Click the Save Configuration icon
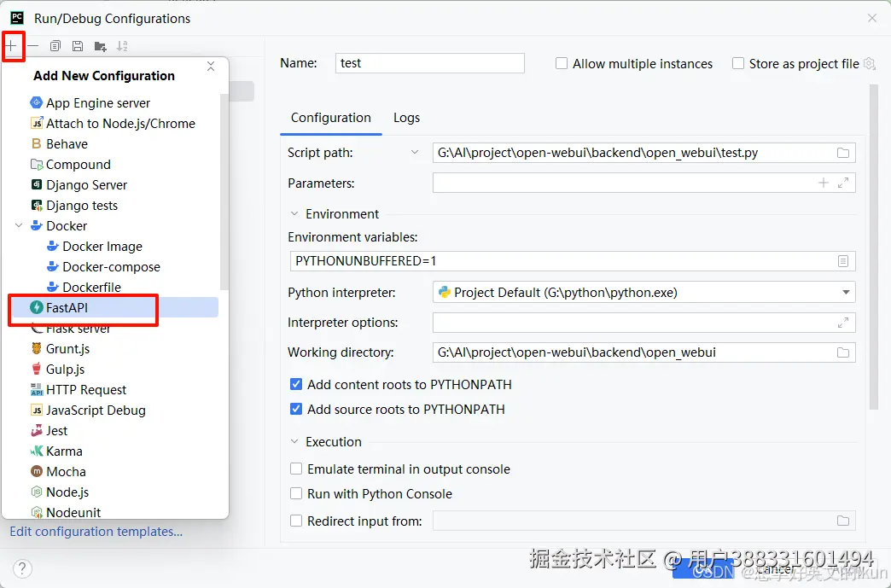This screenshot has width=891, height=588. pos(78,46)
